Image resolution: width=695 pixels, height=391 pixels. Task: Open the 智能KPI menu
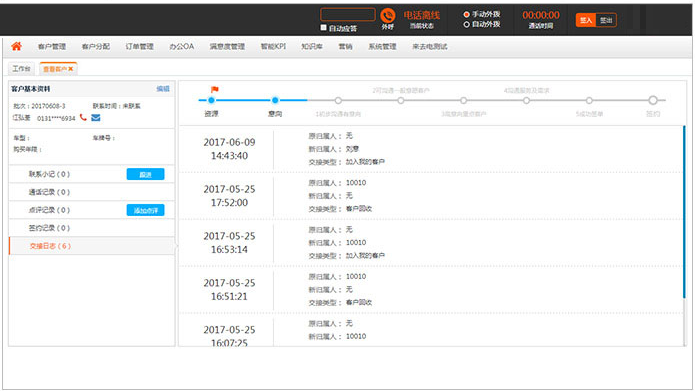pyautogui.click(x=273, y=47)
